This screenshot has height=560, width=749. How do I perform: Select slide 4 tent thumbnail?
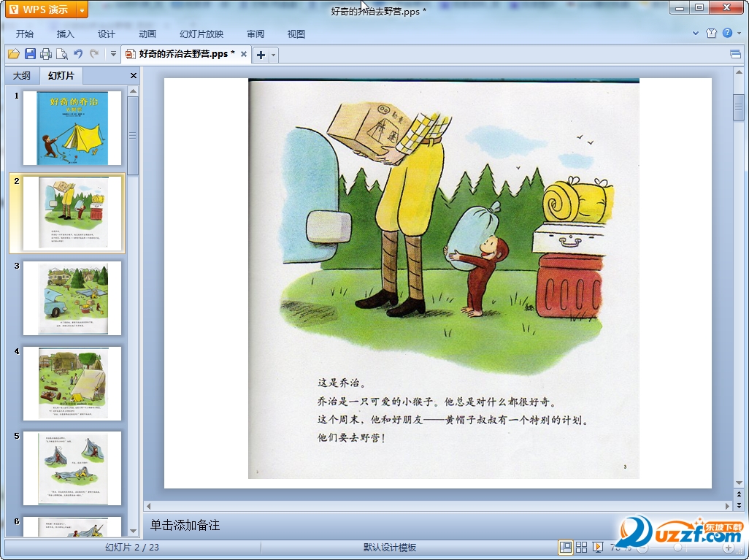[72, 383]
